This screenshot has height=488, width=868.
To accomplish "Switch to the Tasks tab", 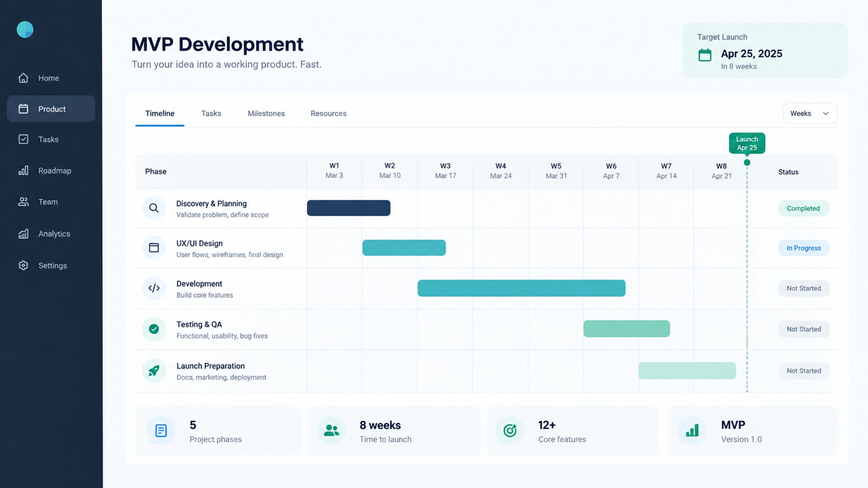I will [211, 114].
